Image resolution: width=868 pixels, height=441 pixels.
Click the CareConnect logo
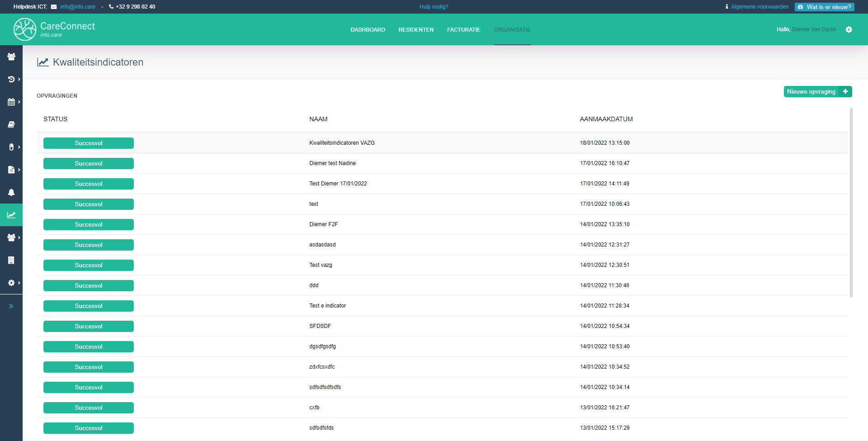coord(54,29)
